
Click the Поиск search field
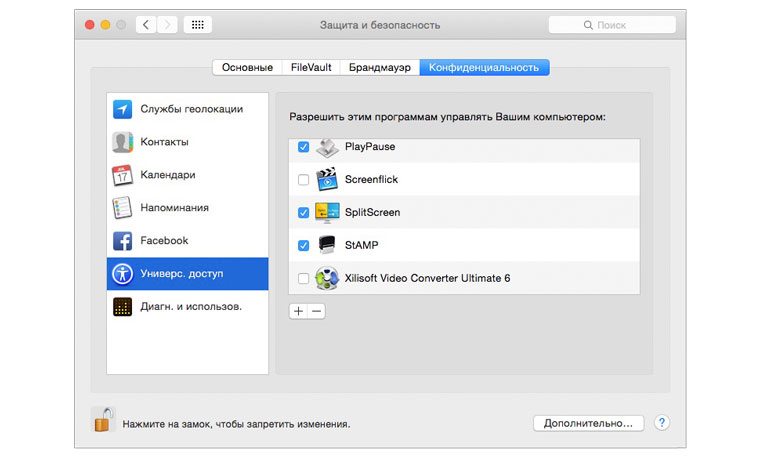[x=610, y=25]
